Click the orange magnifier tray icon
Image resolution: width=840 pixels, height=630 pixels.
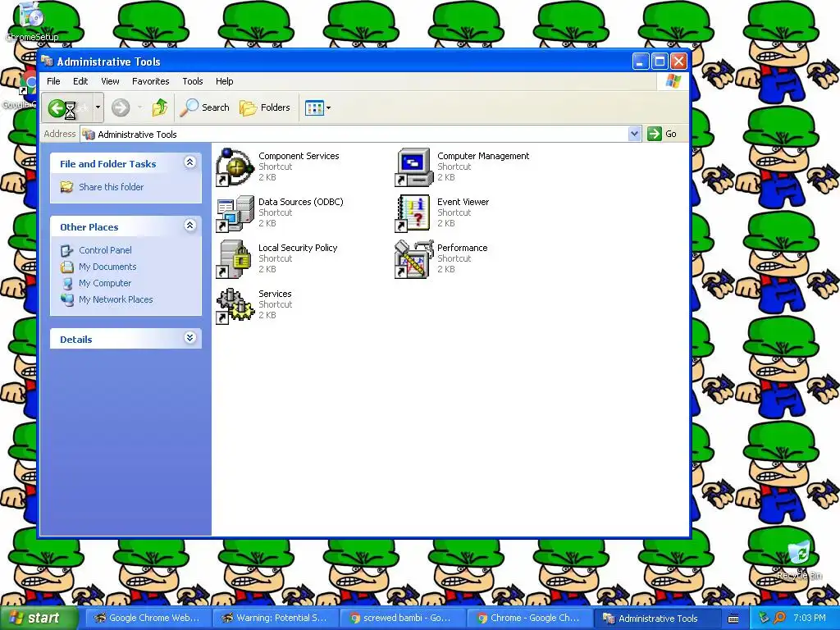pos(780,619)
